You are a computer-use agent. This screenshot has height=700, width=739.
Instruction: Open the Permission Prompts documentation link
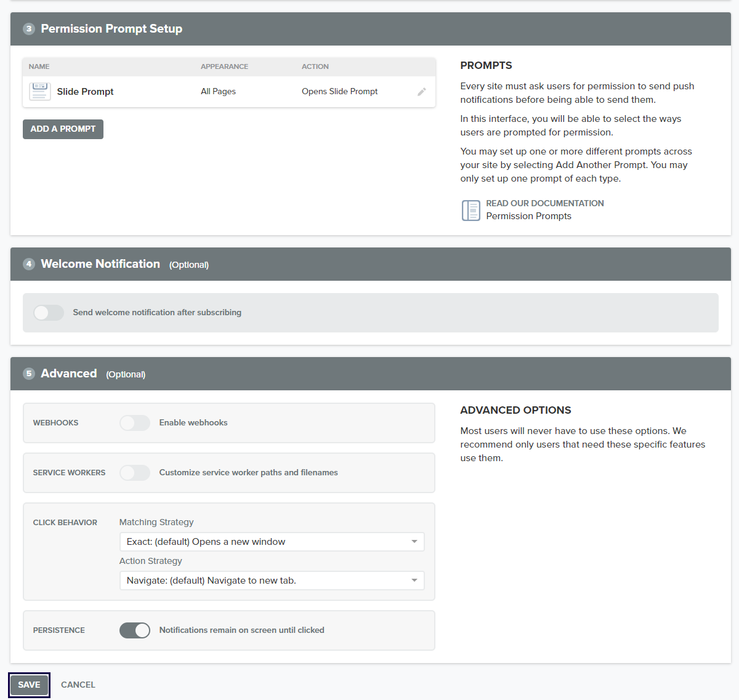[x=528, y=216]
